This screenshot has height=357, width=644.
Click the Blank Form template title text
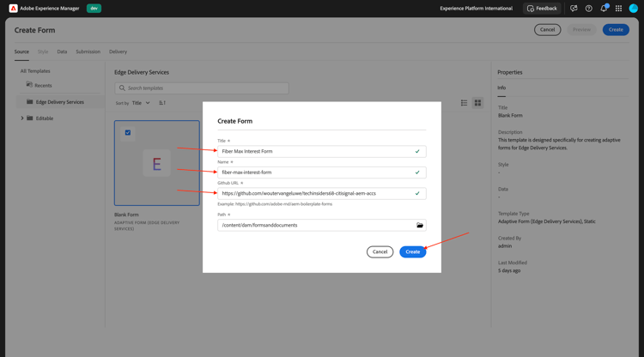126,215
